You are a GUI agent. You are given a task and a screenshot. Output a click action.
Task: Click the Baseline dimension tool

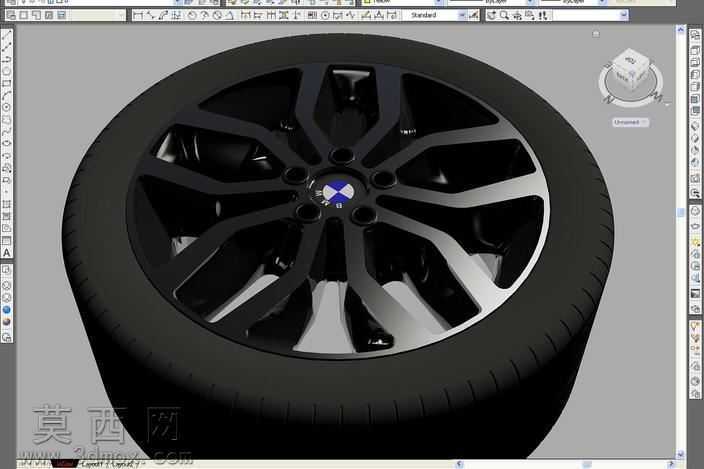[258, 15]
